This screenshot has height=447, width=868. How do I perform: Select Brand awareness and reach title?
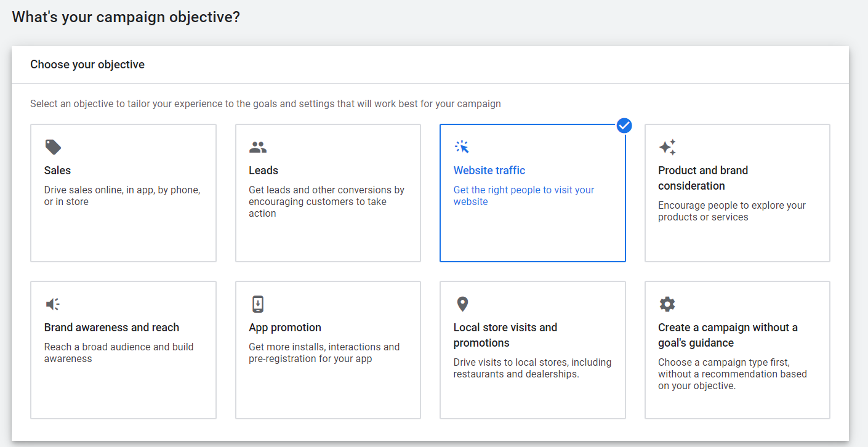click(111, 328)
